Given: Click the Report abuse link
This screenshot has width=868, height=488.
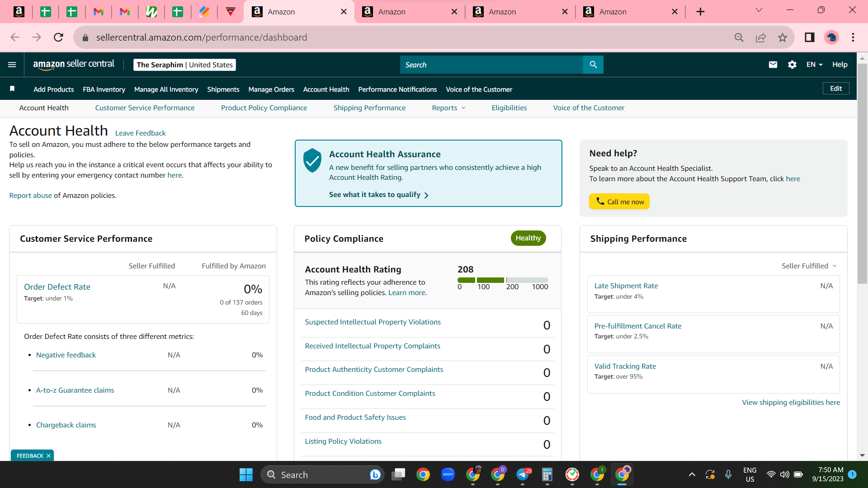Looking at the screenshot, I should point(31,196).
